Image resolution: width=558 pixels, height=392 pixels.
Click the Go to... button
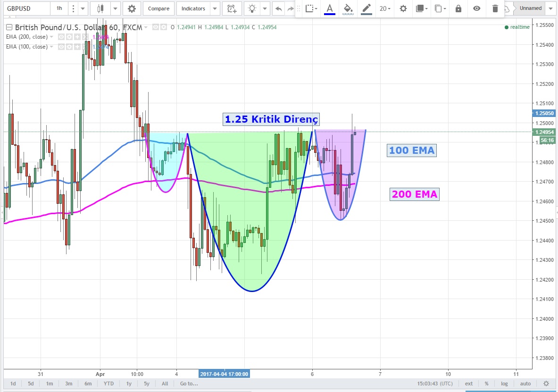coord(189,384)
